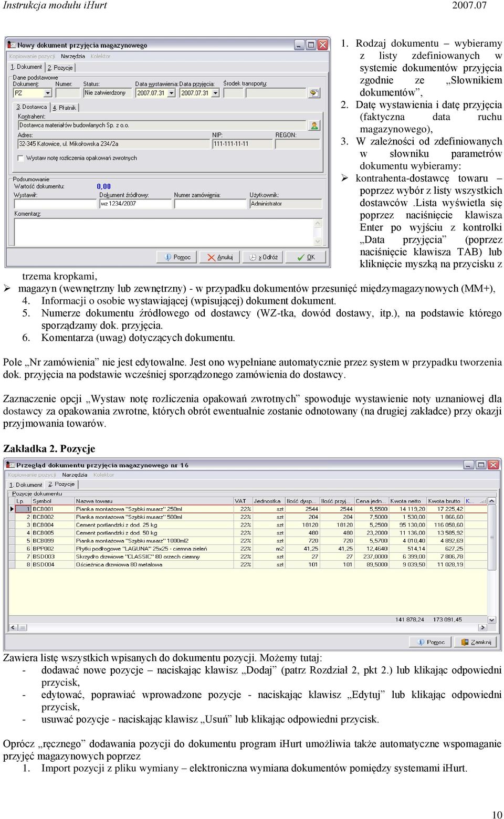Maximize the Nowy dokument przyjęcia window
504x819 pixels.
311,45
